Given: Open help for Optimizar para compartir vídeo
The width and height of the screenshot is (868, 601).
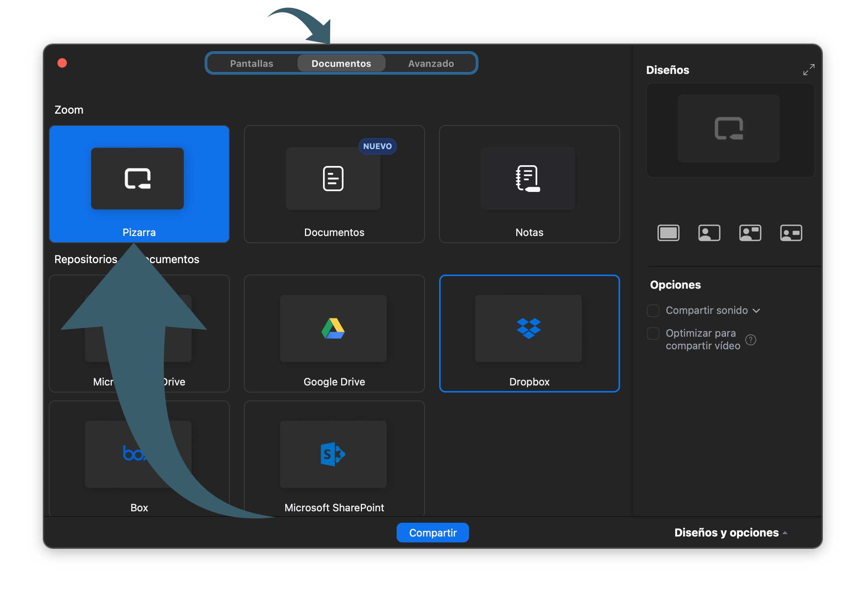Looking at the screenshot, I should [750, 339].
